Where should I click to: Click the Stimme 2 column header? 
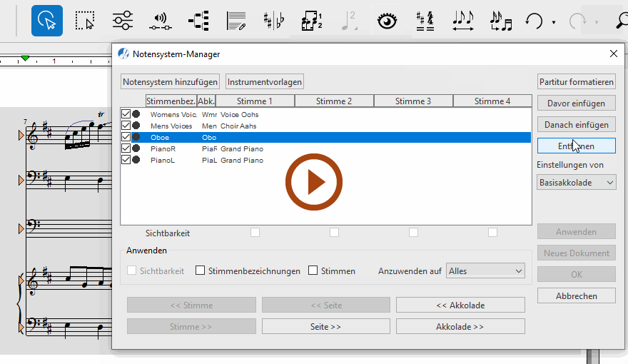(334, 101)
